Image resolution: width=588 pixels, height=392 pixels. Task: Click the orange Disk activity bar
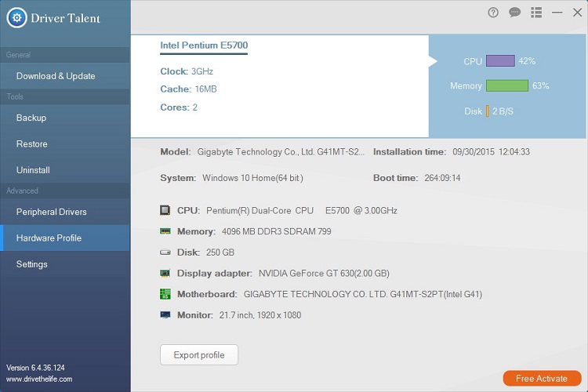coord(487,111)
